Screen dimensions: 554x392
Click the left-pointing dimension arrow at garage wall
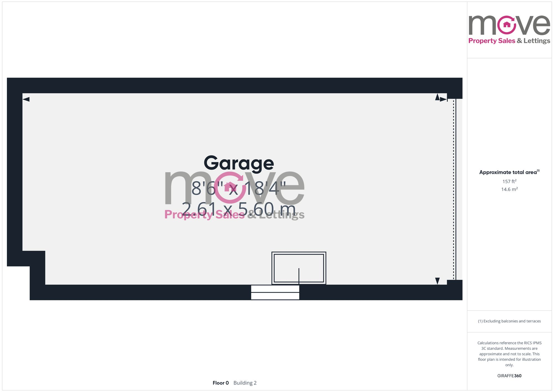coord(26,99)
